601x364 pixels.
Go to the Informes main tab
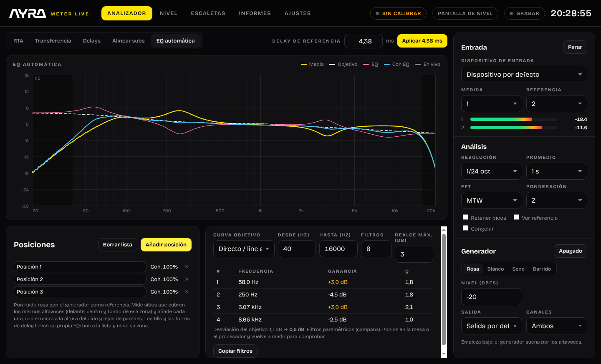pos(255,13)
